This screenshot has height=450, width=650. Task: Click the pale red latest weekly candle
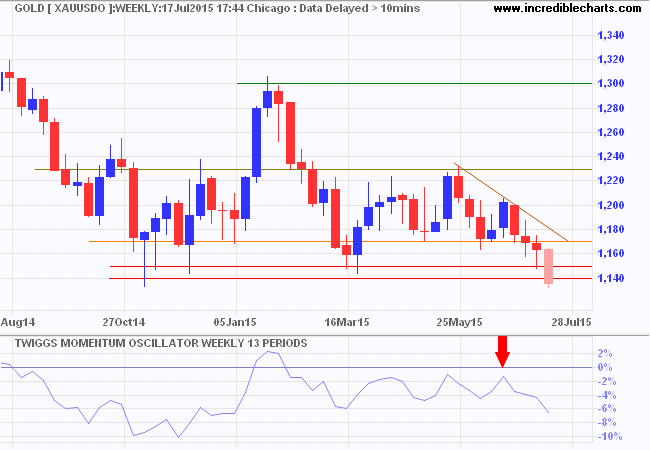pos(548,266)
